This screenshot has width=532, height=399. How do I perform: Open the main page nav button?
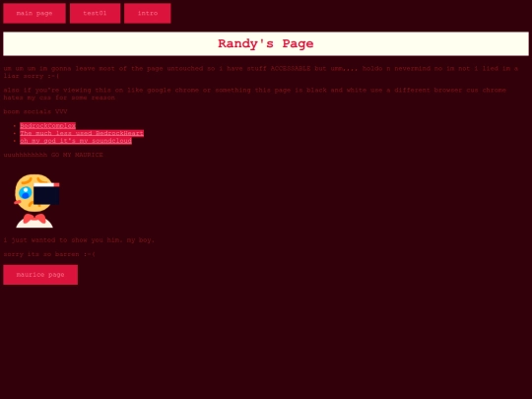(34, 13)
